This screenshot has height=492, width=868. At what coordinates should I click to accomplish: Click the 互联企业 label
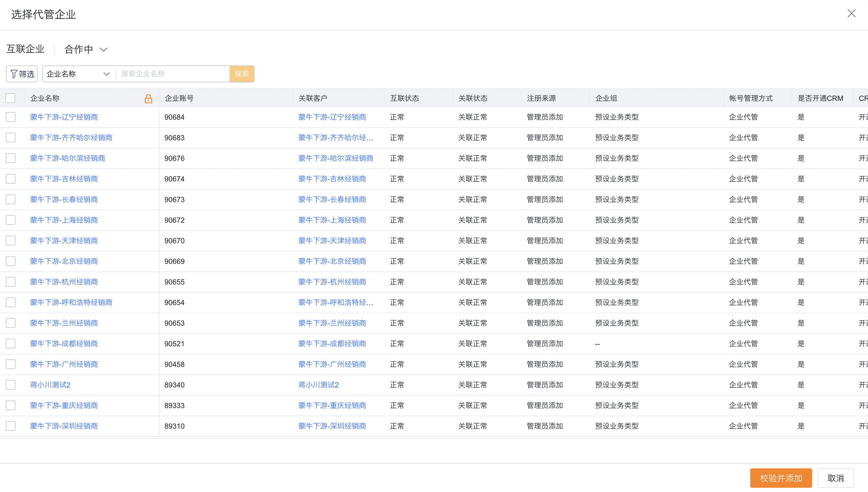click(x=25, y=49)
